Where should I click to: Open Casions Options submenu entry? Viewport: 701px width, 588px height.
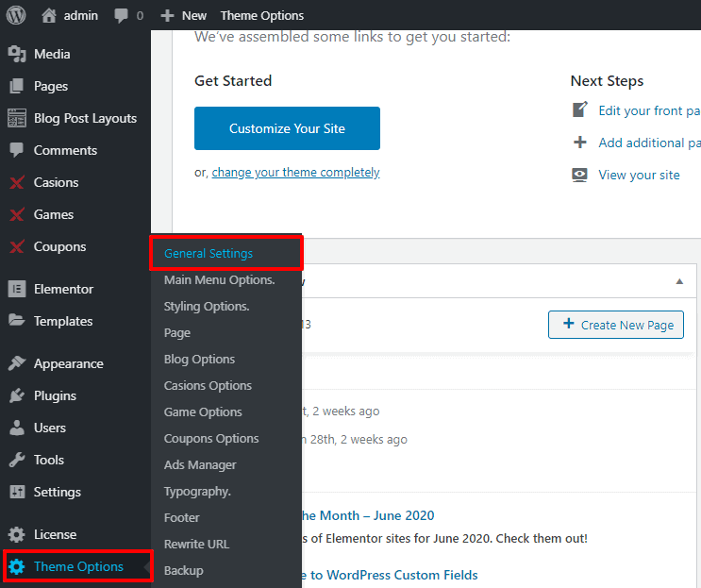click(x=208, y=385)
